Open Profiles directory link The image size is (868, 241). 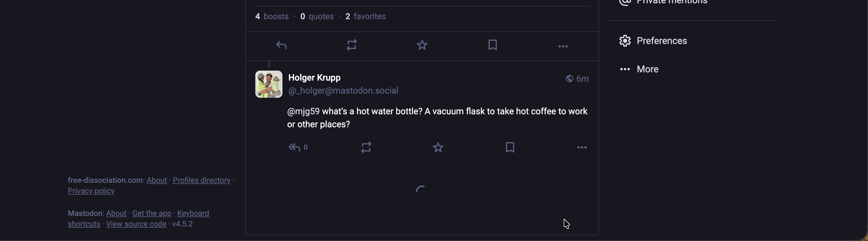coord(201,180)
